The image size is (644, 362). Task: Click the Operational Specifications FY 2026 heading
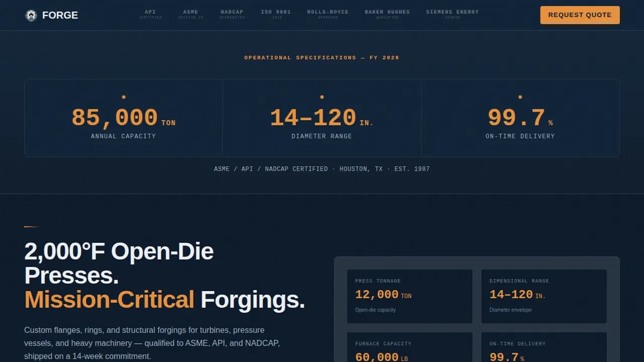(x=322, y=58)
